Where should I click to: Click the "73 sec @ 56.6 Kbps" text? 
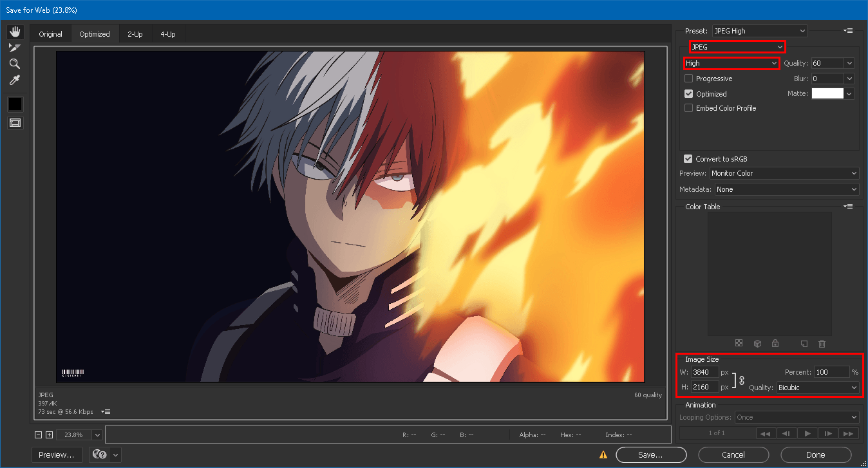coord(66,411)
